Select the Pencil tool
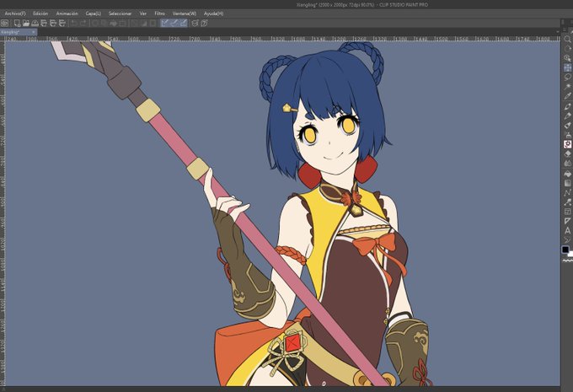The height and width of the screenshot is (392, 573). point(567,115)
